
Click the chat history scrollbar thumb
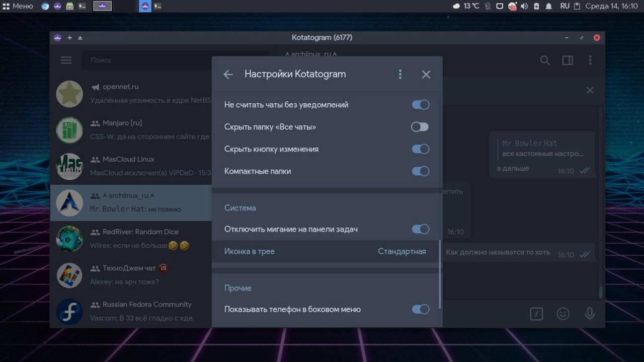(600, 293)
